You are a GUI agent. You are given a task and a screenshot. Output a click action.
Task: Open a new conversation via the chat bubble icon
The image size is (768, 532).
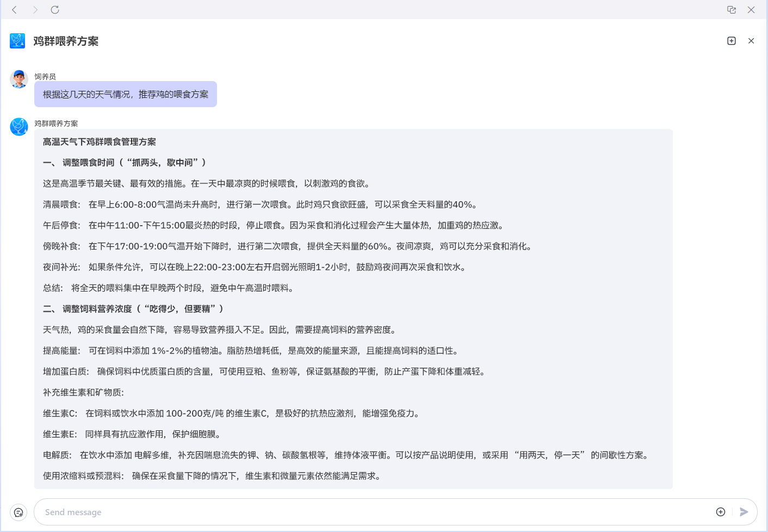tap(18, 512)
